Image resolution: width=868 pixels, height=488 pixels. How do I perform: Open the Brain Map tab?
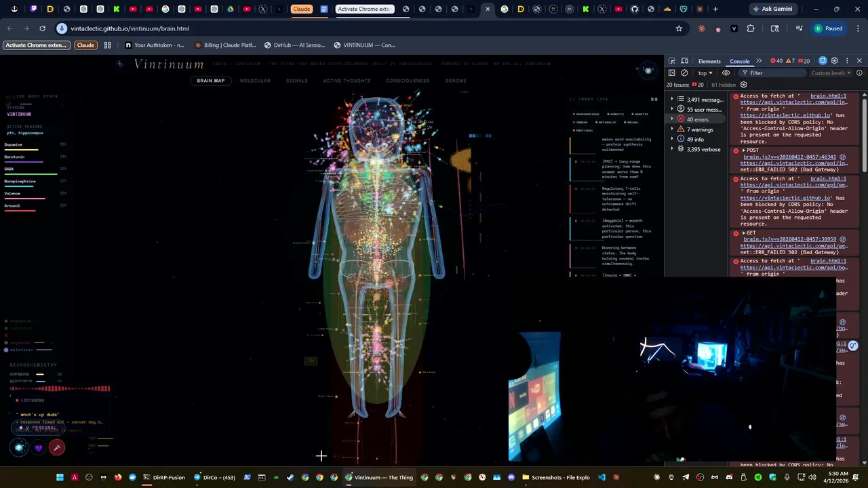(210, 81)
